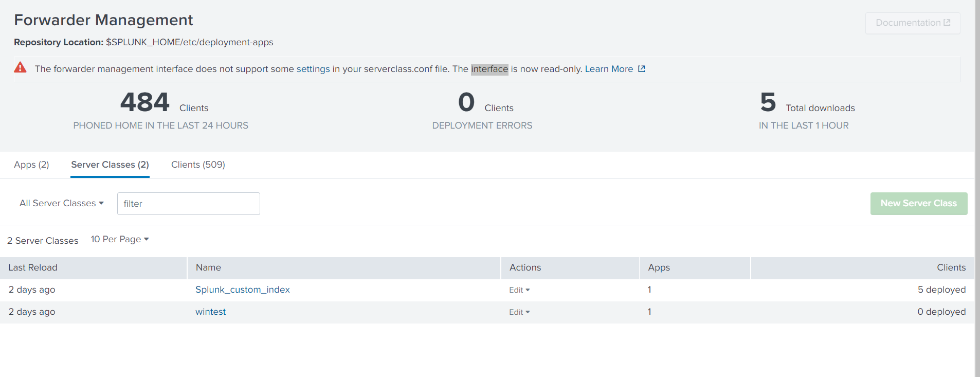Expand Edit menu for Splunk_custom_index row
Viewport: 980px width, 377px height.
519,290
